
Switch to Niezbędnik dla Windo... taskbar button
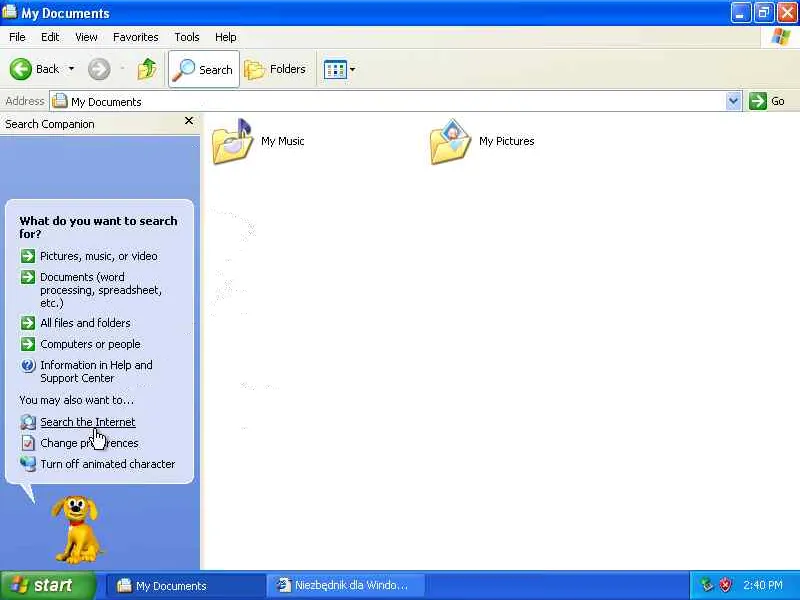click(345, 586)
